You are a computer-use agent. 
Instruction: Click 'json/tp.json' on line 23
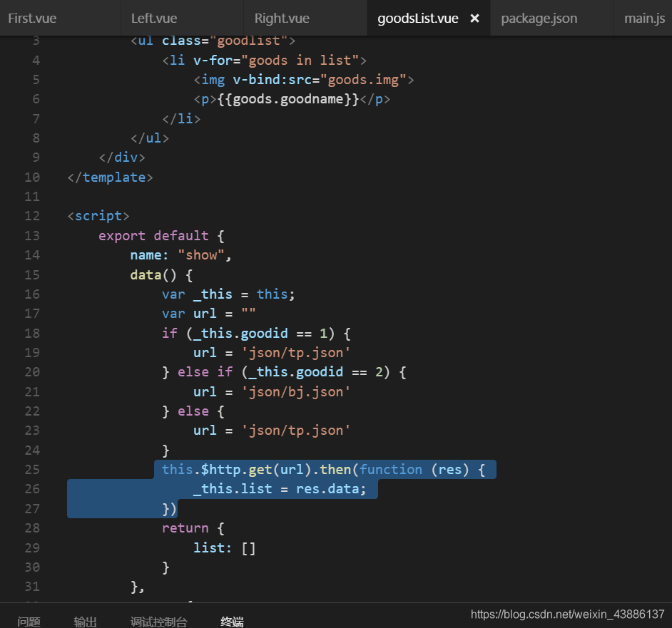[296, 431]
